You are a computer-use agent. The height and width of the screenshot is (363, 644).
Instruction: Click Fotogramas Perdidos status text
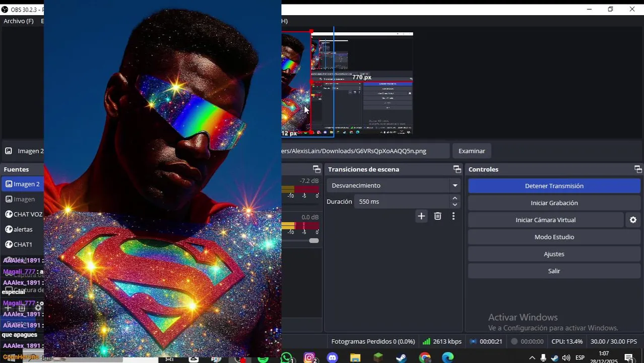[373, 342]
